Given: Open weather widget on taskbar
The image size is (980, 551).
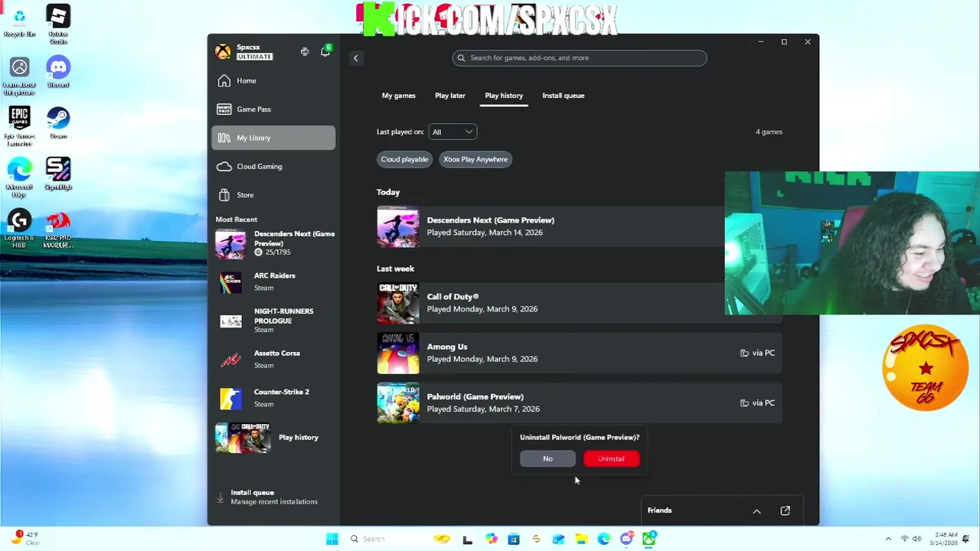Looking at the screenshot, I should pos(25,538).
